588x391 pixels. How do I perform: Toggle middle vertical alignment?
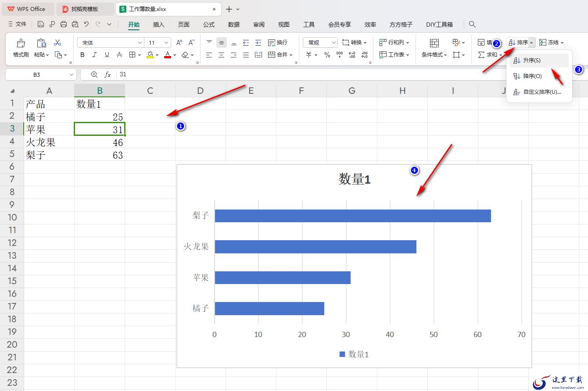[221, 43]
